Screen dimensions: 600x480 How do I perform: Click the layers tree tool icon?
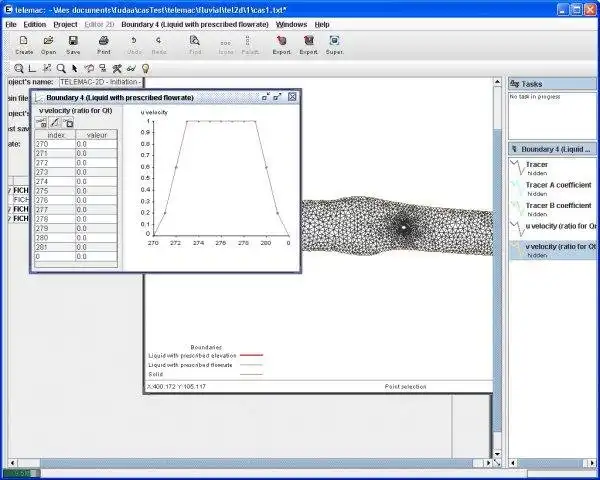(103, 69)
